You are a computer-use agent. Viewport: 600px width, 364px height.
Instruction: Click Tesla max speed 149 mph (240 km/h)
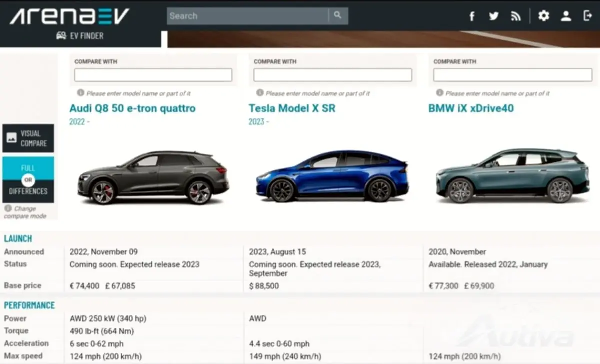285,356
